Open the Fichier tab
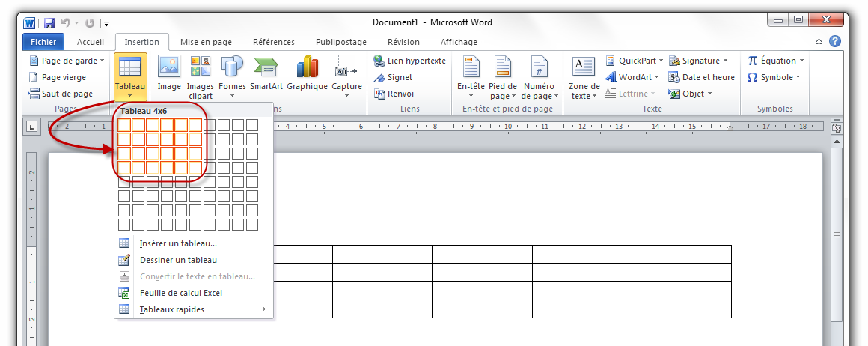868x346 pixels. [x=43, y=42]
